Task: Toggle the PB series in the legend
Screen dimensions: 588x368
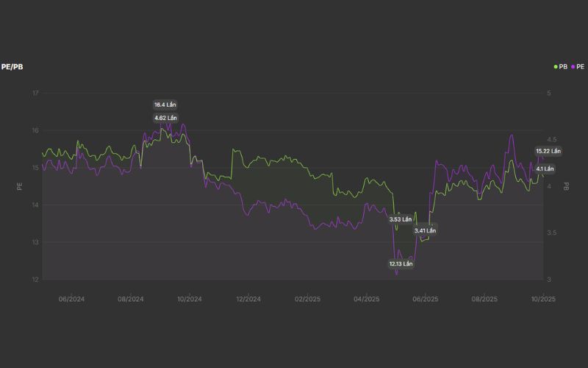Action: point(561,66)
